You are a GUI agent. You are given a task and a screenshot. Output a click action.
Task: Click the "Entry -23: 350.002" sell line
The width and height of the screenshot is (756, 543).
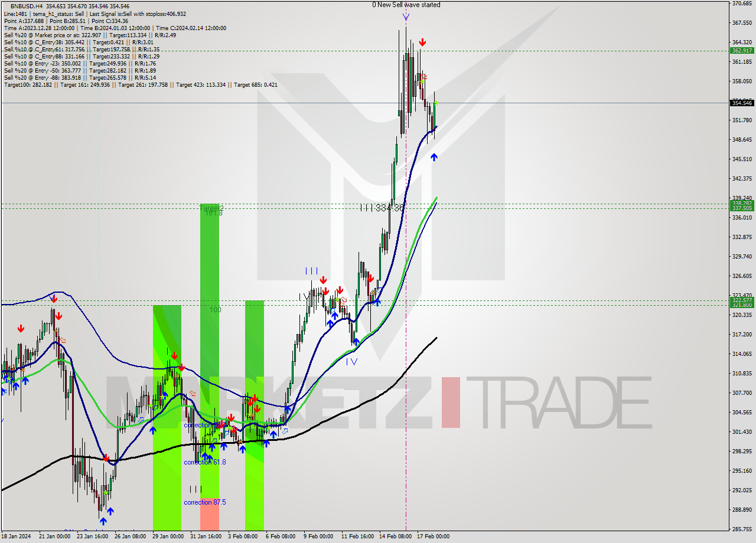pyautogui.click(x=80, y=63)
